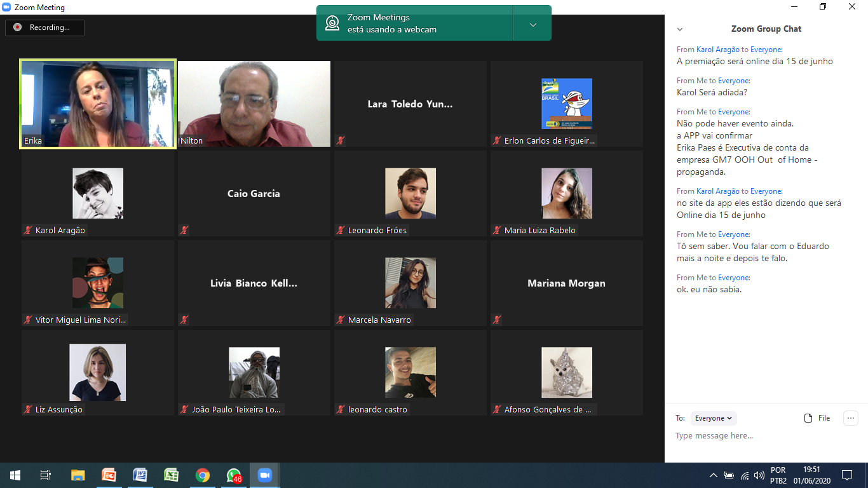Click the webcam icon in the green notification

[x=332, y=24]
